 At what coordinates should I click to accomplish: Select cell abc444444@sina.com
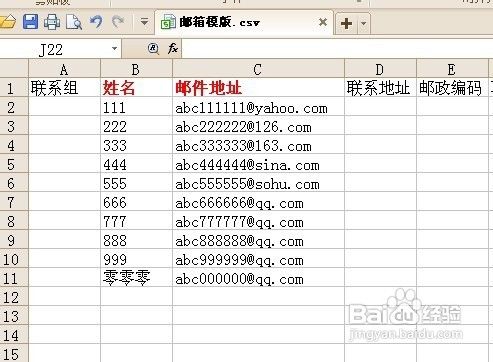(x=258, y=164)
